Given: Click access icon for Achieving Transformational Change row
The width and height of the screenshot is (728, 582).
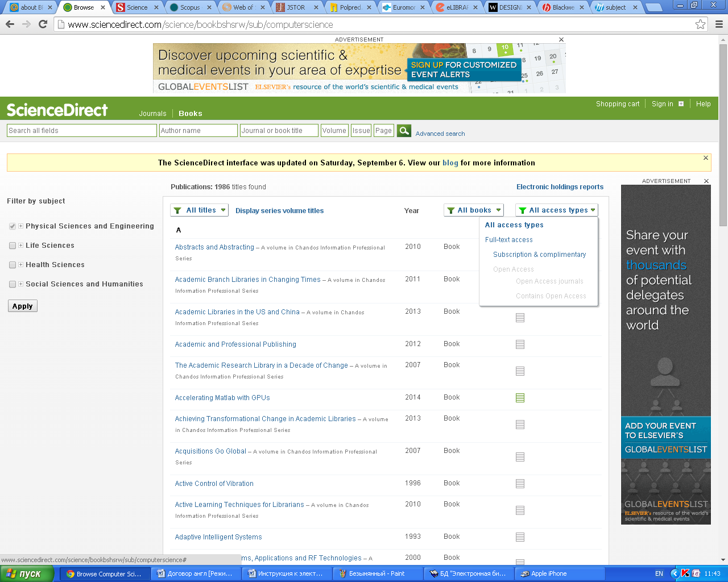Looking at the screenshot, I should [x=520, y=425].
